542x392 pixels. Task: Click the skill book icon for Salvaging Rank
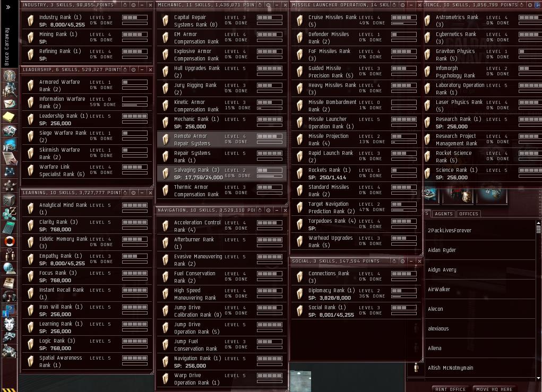pyautogui.click(x=165, y=173)
